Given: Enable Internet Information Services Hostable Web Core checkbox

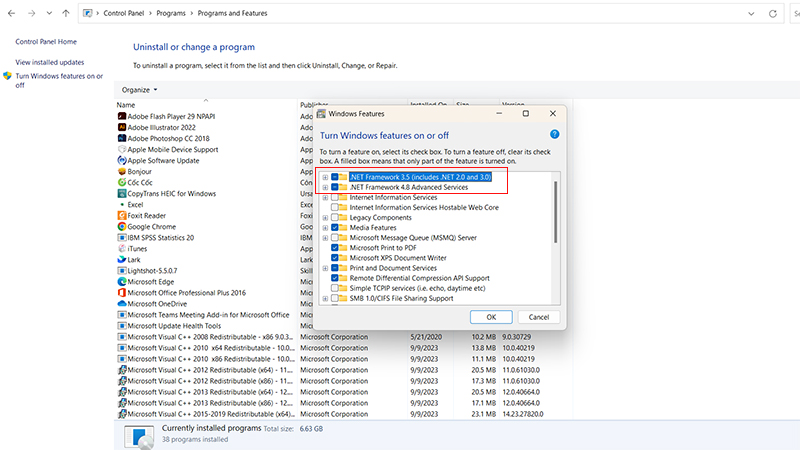Looking at the screenshot, I should click(335, 208).
